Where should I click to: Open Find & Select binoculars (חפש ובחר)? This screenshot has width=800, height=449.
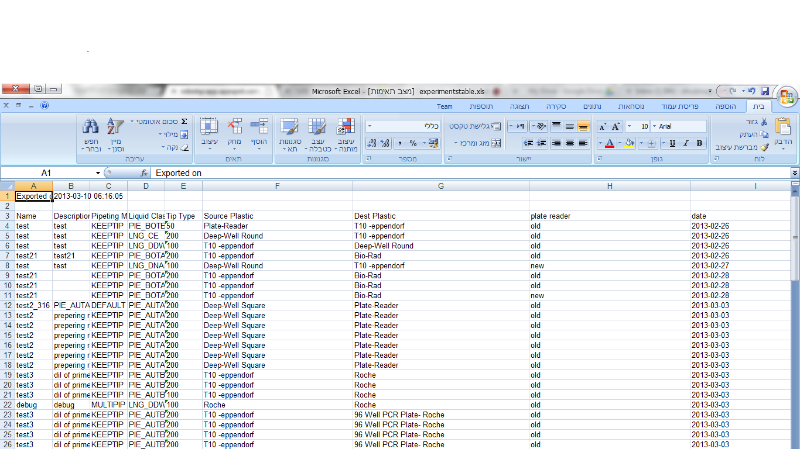click(x=91, y=135)
